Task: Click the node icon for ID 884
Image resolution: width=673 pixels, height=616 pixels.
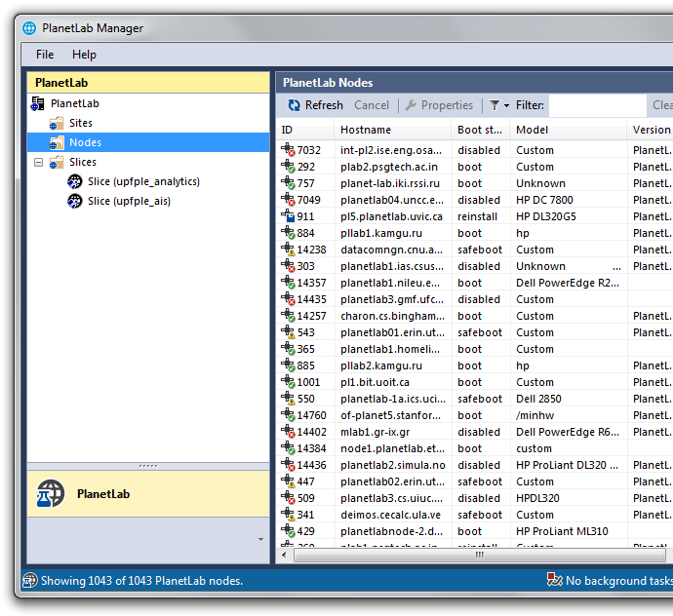Action: (x=288, y=233)
